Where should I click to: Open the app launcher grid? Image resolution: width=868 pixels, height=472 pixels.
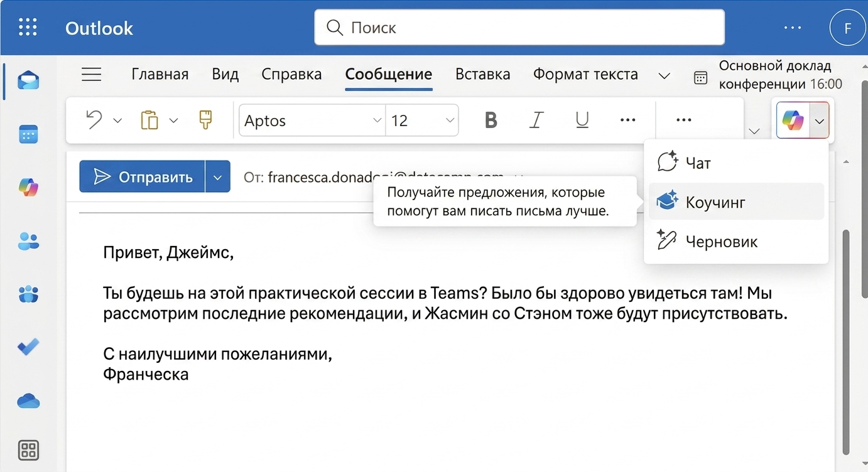coord(28,27)
